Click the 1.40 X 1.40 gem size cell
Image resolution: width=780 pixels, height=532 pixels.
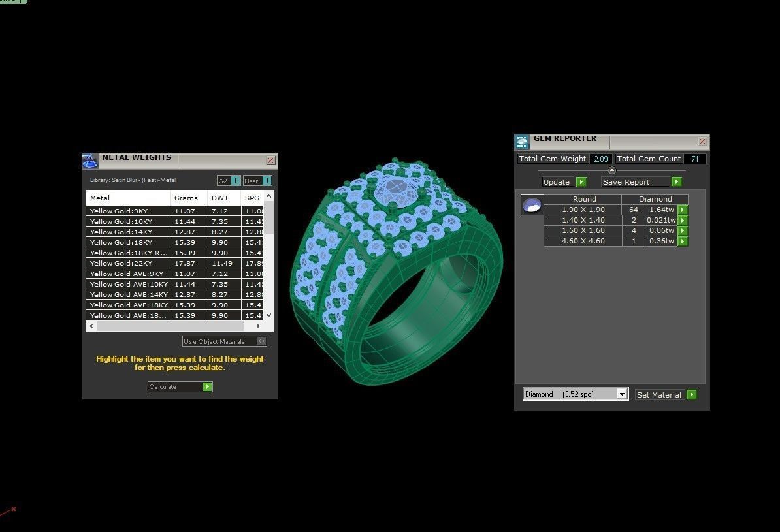(583, 220)
